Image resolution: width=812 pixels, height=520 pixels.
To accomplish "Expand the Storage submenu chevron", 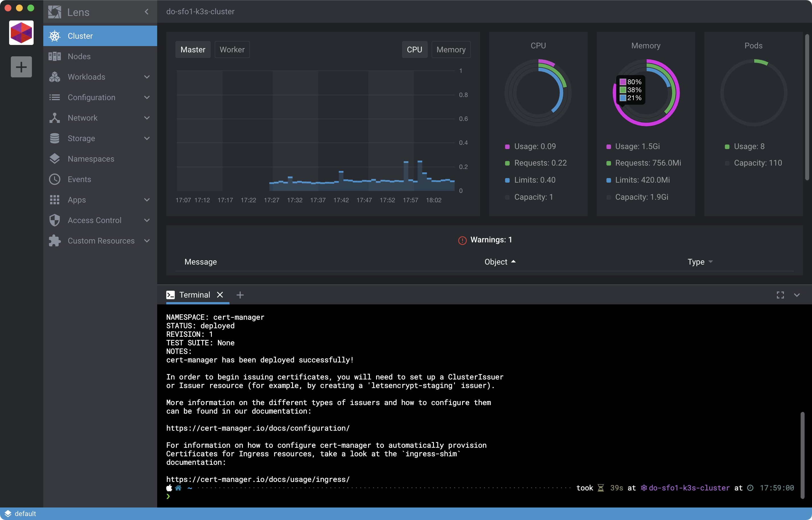I will 147,138.
